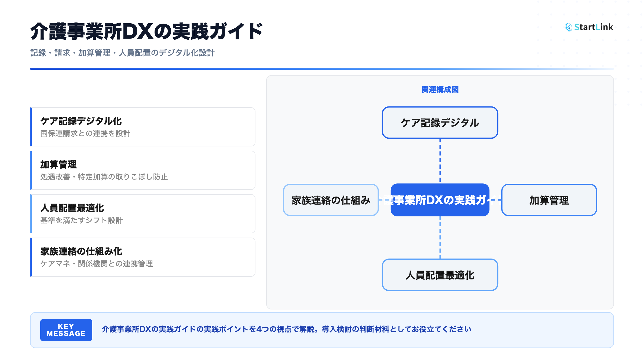
Task: Click the StartLink logo icon
Action: tap(569, 27)
